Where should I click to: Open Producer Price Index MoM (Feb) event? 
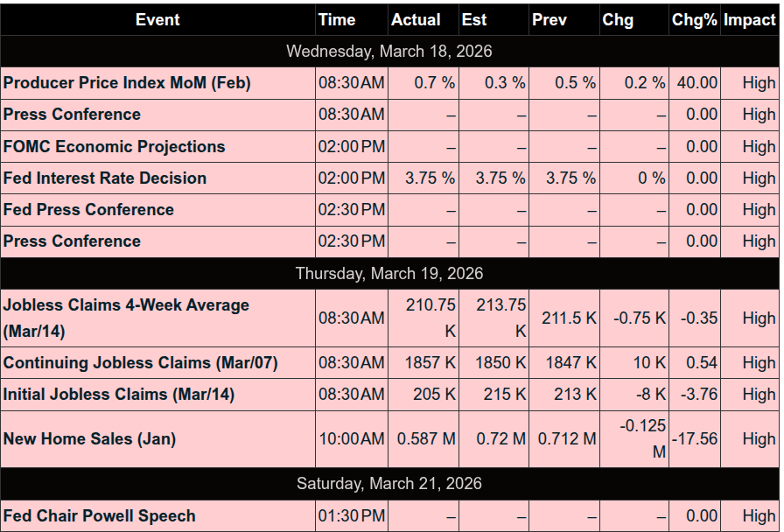(127, 83)
